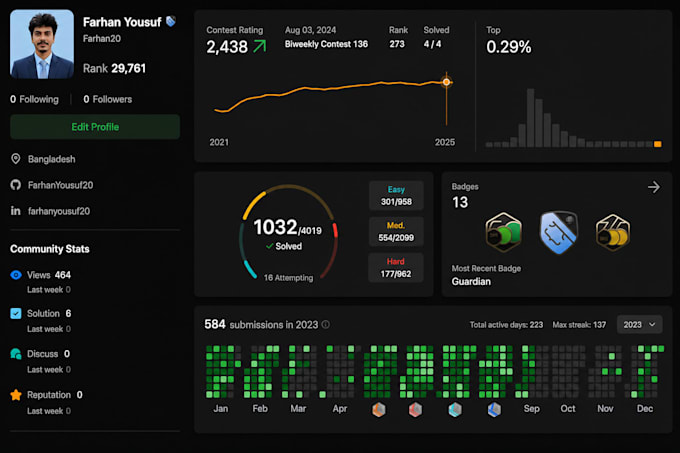Open the FarhanYousuf20 GitHub link
This screenshot has height=453, width=680.
click(60, 185)
